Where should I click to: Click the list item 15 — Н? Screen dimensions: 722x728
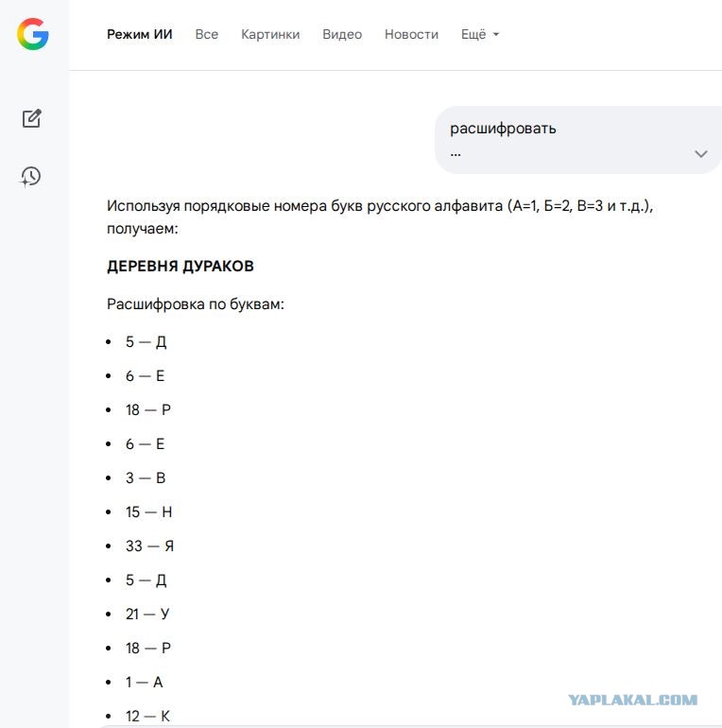pos(148,512)
